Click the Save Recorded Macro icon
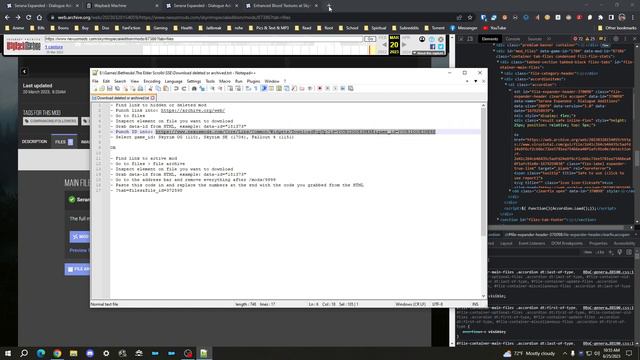Screen dimensions: 640x360 [351, 88]
